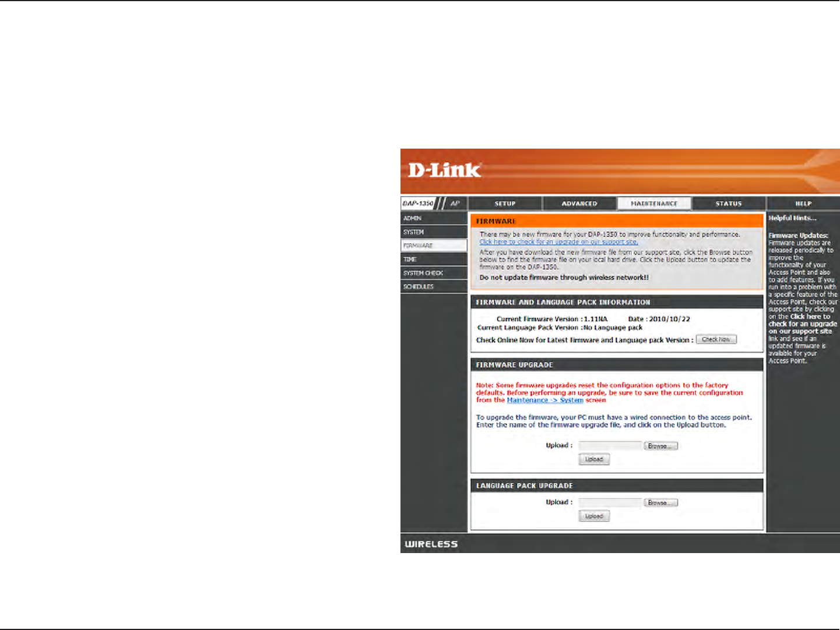The height and width of the screenshot is (630, 840).
Task: Click Browse in the Firmware Upgrade section
Action: coord(661,446)
